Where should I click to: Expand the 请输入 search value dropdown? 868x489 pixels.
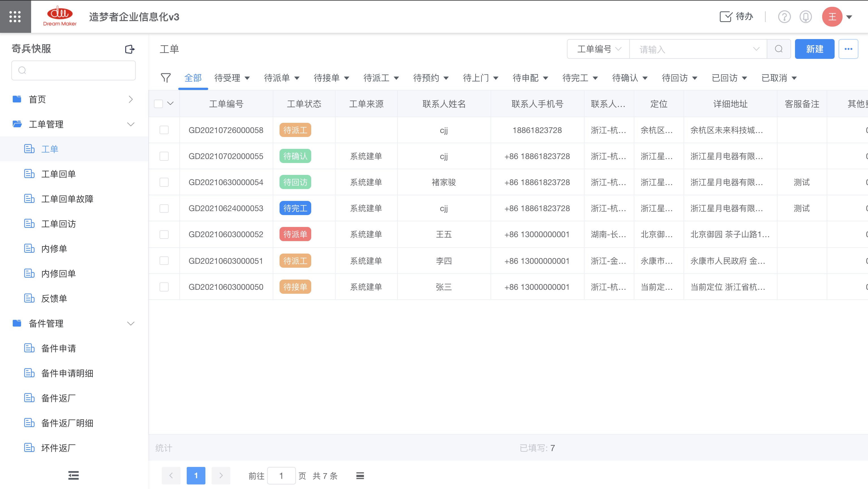(x=756, y=49)
